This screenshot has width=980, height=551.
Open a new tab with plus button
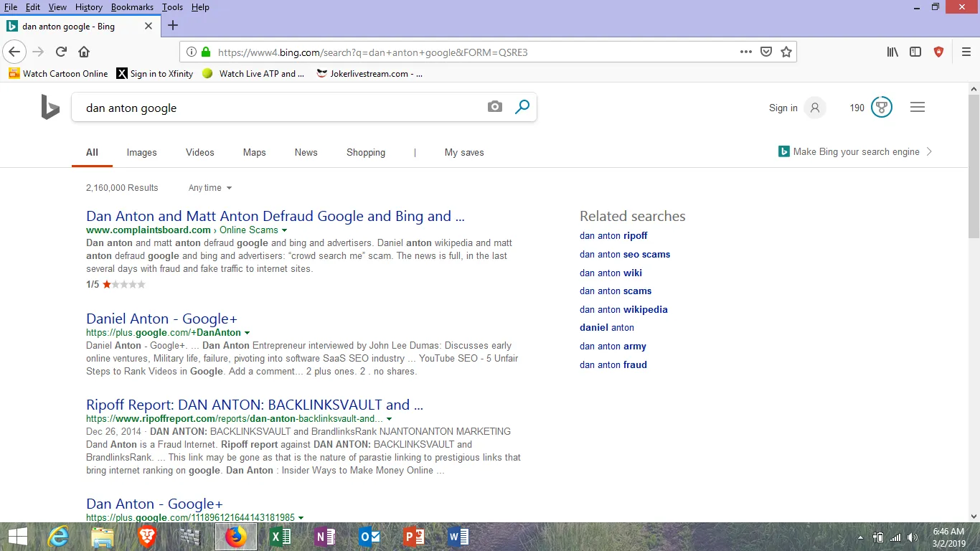(172, 26)
